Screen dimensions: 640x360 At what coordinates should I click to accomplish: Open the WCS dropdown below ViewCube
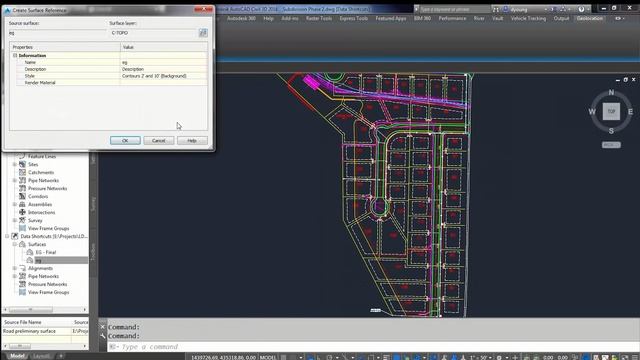click(611, 145)
